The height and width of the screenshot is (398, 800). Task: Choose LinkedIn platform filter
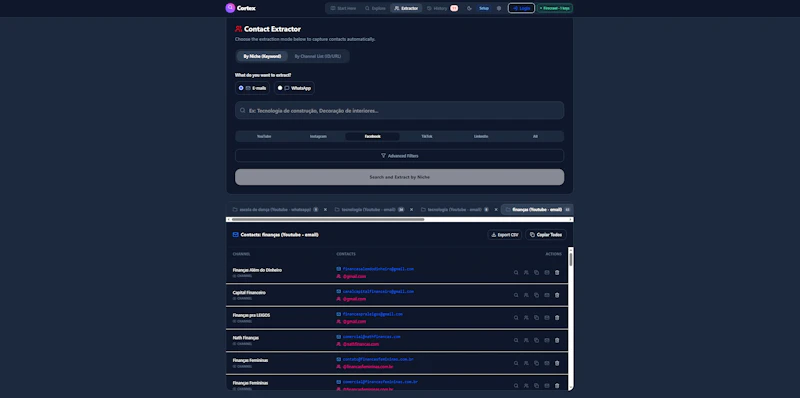tap(481, 136)
